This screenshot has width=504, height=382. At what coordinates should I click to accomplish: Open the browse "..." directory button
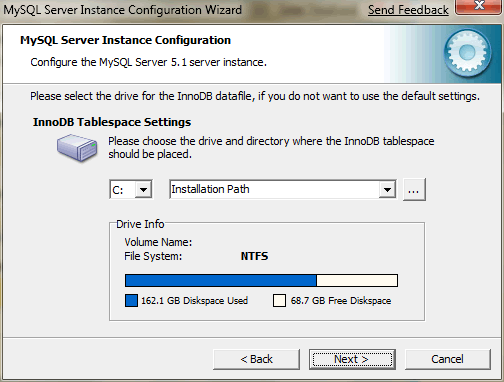click(x=414, y=190)
